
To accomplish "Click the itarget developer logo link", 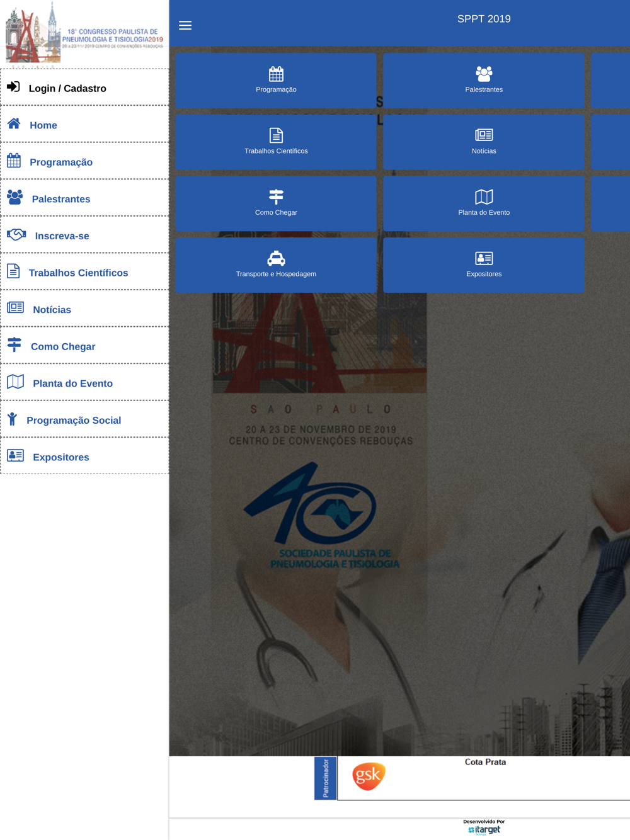I will point(484,831).
